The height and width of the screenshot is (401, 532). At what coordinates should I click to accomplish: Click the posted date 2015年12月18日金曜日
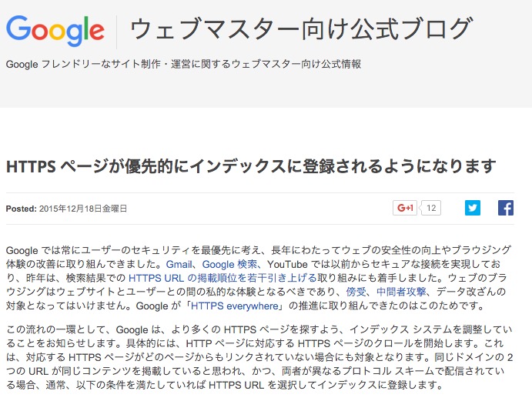tap(83, 209)
